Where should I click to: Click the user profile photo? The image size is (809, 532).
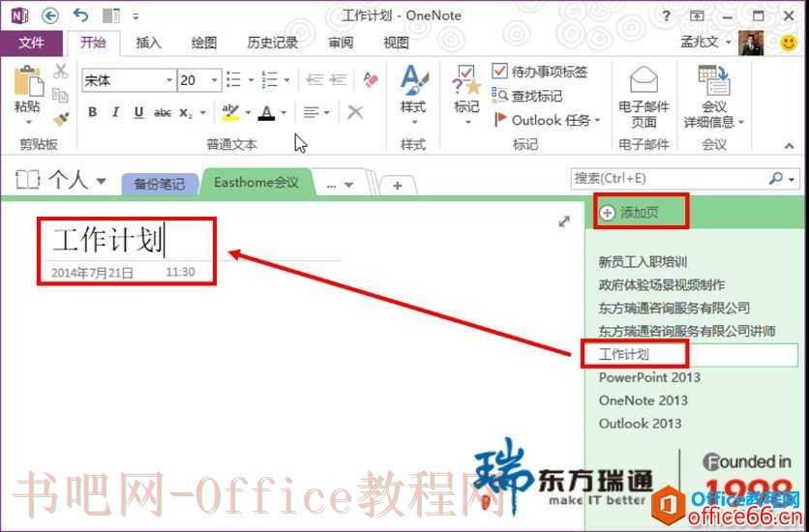tap(751, 44)
